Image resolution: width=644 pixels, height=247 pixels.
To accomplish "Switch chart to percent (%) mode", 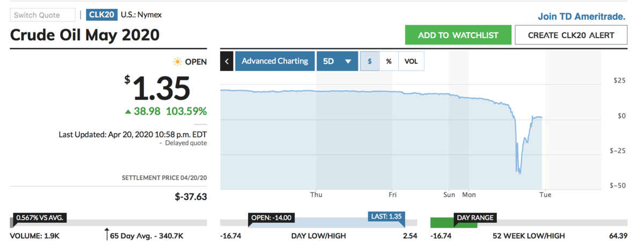I will (389, 61).
